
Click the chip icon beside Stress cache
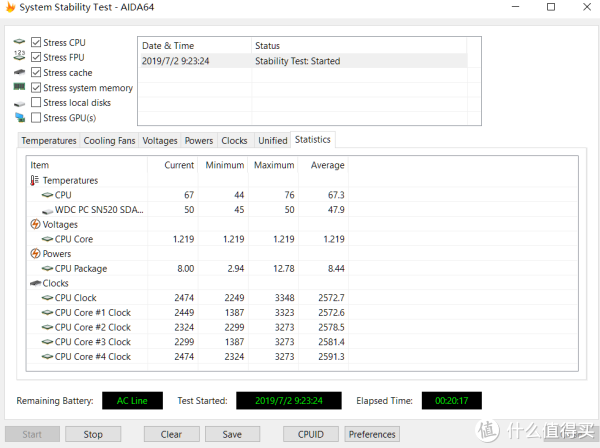tap(19, 72)
